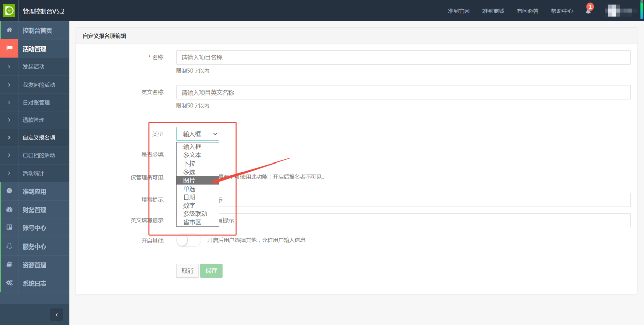Image resolution: width=644 pixels, height=325 pixels.
Task: Click the flag icon beside 活动管理
Action: click(9, 49)
